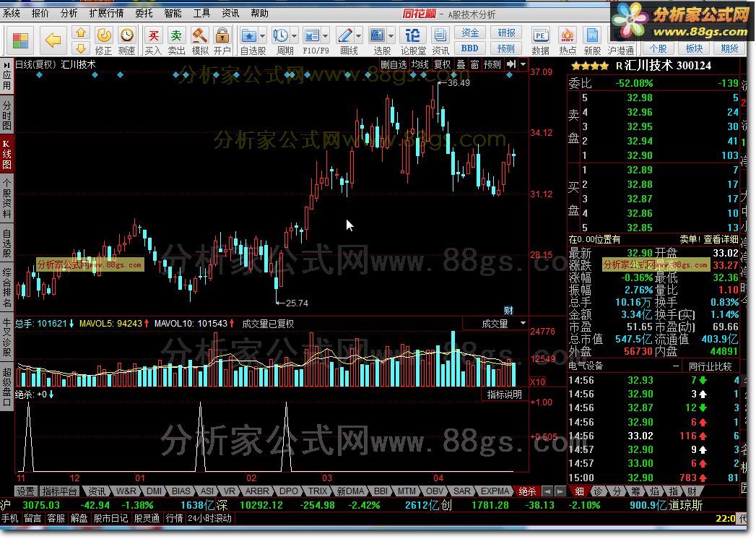Click the 财 finance marker on chart
756x539 pixels.
coord(508,310)
